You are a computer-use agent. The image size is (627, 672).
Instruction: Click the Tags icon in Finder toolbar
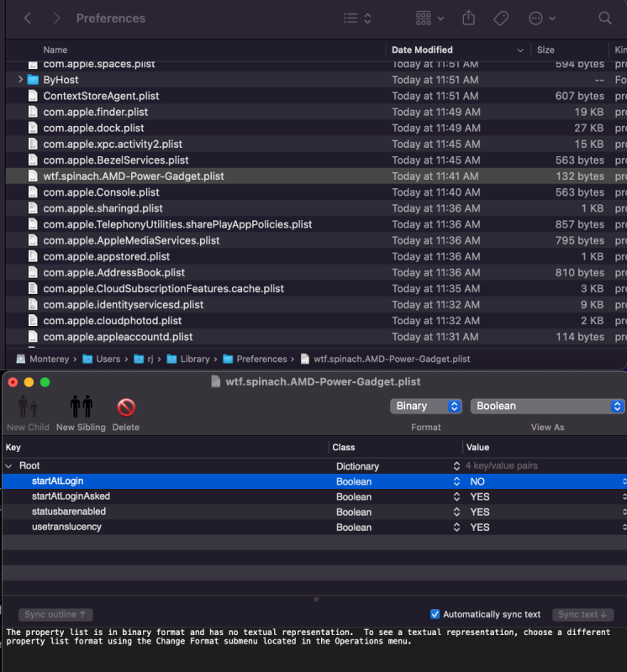pyautogui.click(x=501, y=18)
